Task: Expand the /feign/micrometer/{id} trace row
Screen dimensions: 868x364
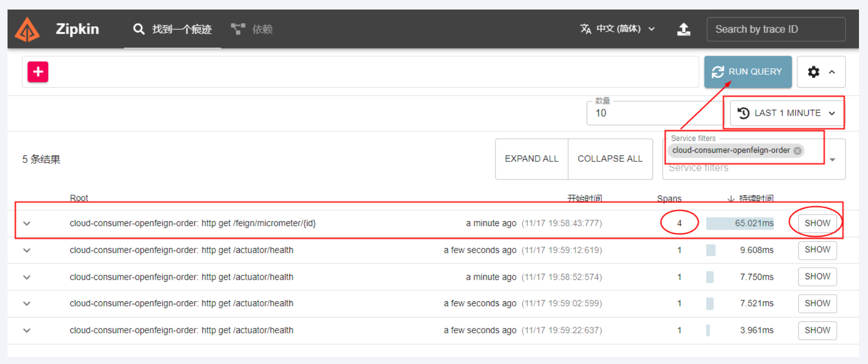Action: click(27, 224)
